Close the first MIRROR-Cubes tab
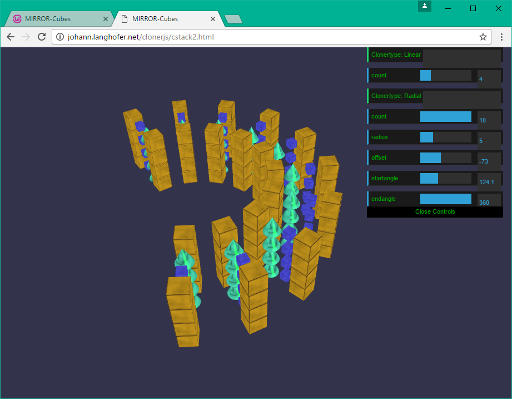The height and width of the screenshot is (399, 512). click(105, 19)
